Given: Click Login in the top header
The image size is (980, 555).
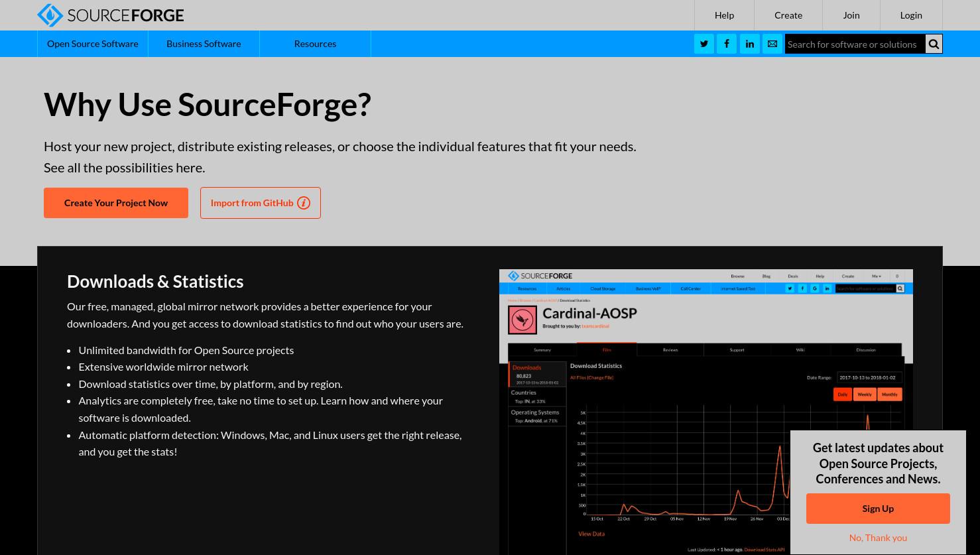Looking at the screenshot, I should (911, 15).
